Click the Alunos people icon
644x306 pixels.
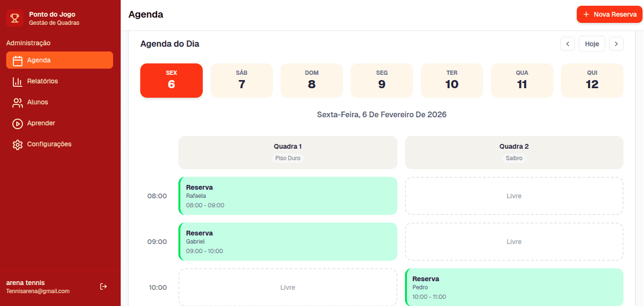click(x=18, y=102)
